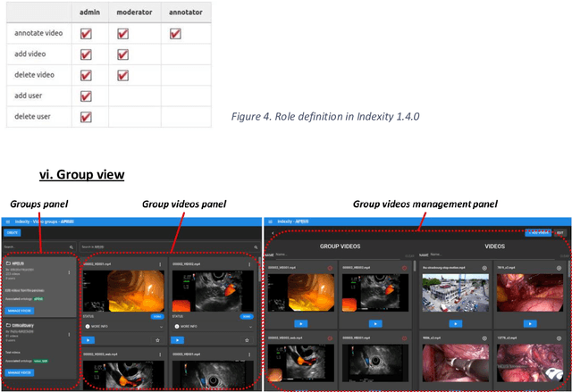Click folder icon of APEUS group
This screenshot has height=392, width=572.
(8, 264)
